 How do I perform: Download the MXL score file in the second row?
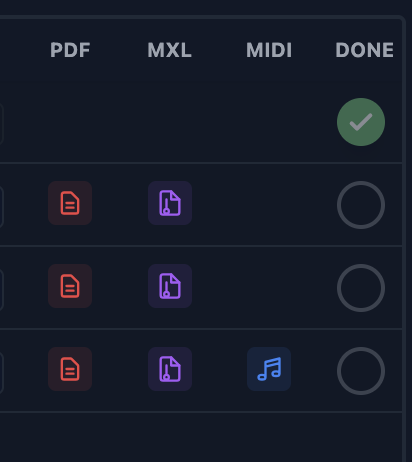tap(170, 203)
